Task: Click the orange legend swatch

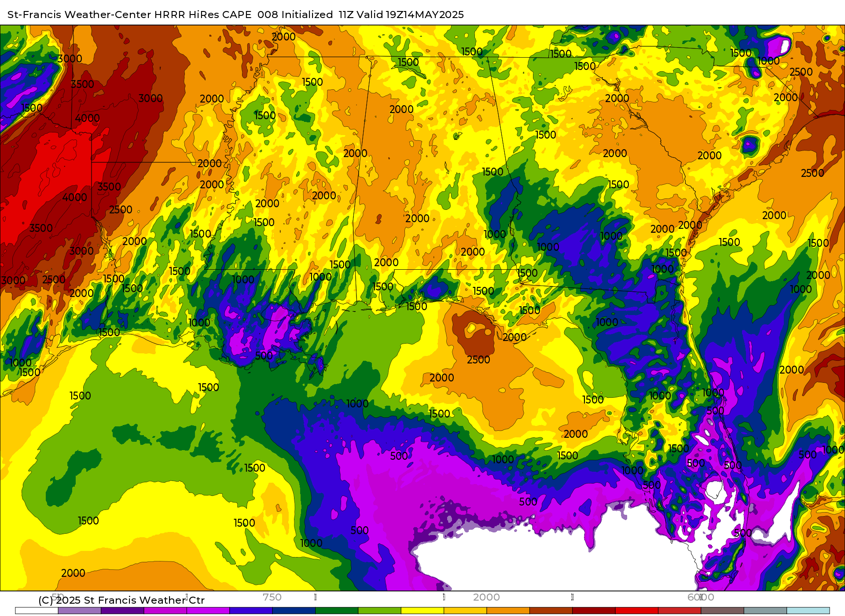Action: (508, 611)
